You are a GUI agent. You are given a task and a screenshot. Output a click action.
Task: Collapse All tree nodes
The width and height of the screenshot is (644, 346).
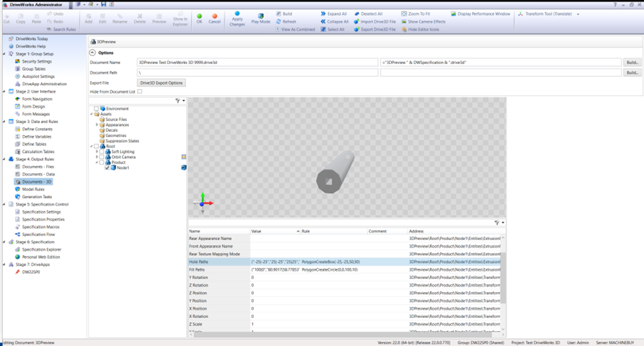(335, 21)
